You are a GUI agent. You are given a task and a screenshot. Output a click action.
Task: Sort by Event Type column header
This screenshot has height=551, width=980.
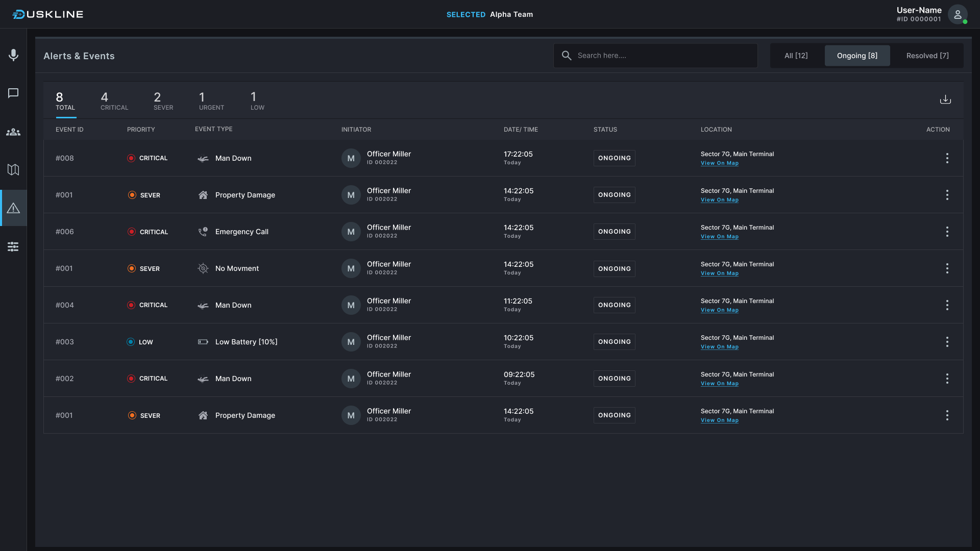pyautogui.click(x=213, y=129)
